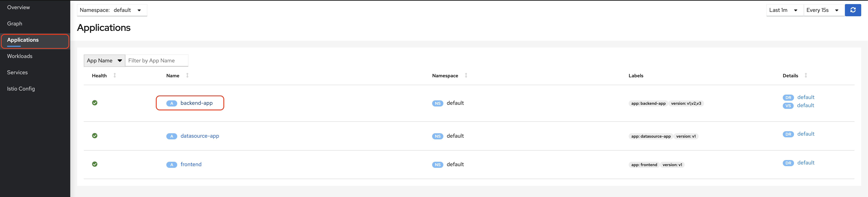Viewport: 868px width, 197px height.
Task: Open Workloads in the sidebar
Action: click(20, 56)
